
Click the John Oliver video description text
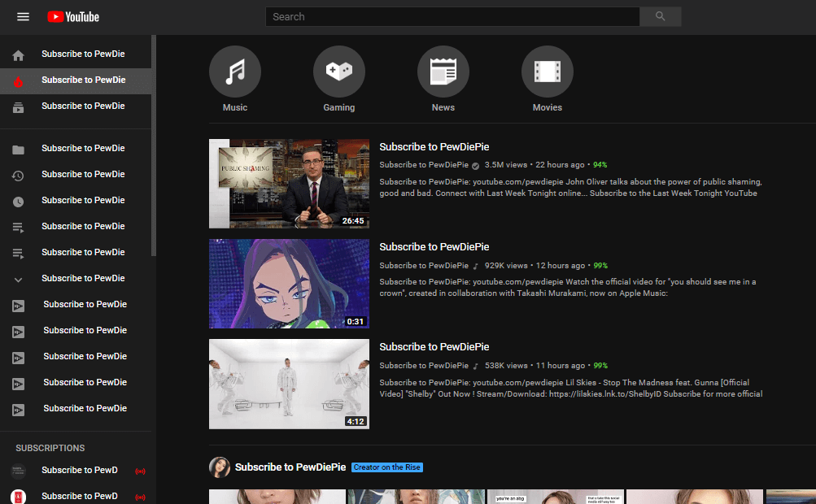(x=570, y=187)
